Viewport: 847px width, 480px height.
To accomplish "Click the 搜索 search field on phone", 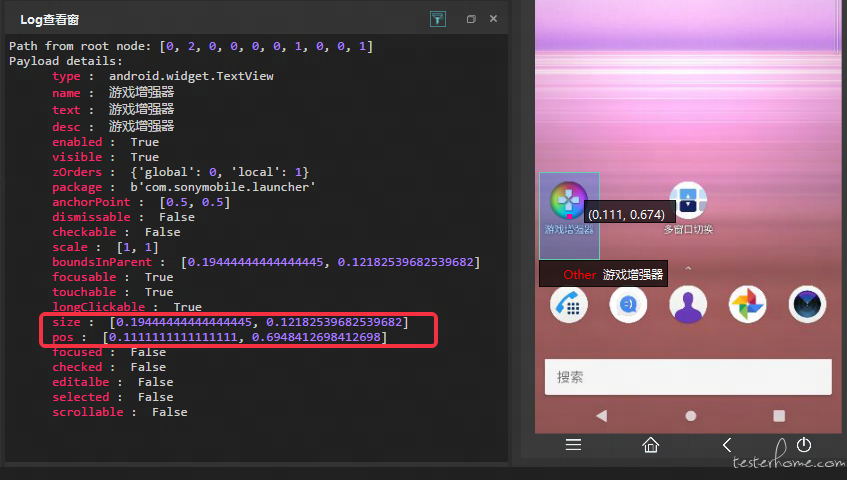I will click(688, 377).
